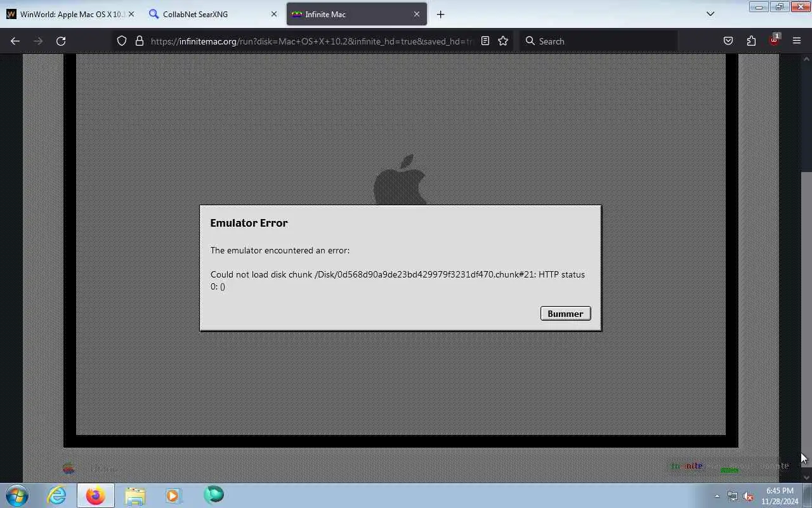The width and height of the screenshot is (812, 508).
Task: Open the network status tray icon
Action: coord(733,496)
